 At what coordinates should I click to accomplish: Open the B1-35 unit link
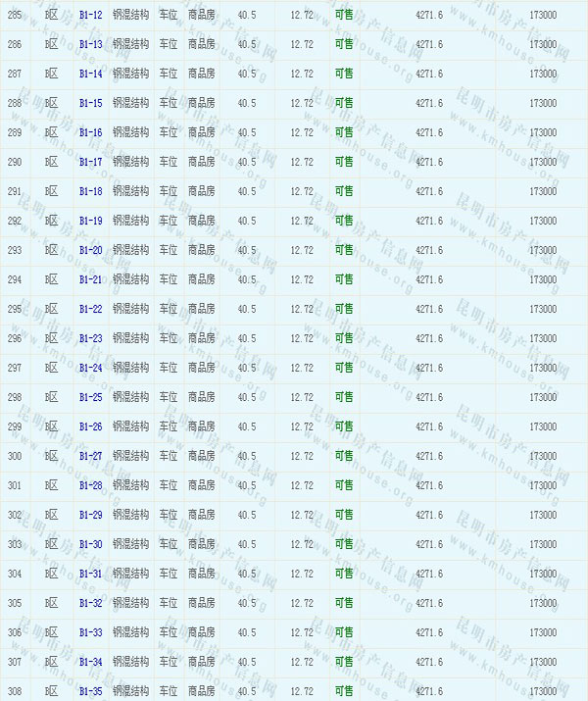[x=90, y=691]
